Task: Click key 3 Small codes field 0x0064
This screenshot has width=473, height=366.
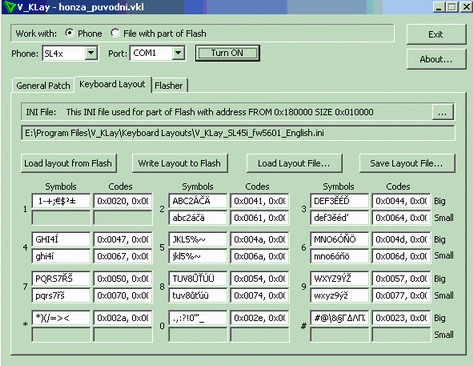Action: pyautogui.click(x=401, y=218)
